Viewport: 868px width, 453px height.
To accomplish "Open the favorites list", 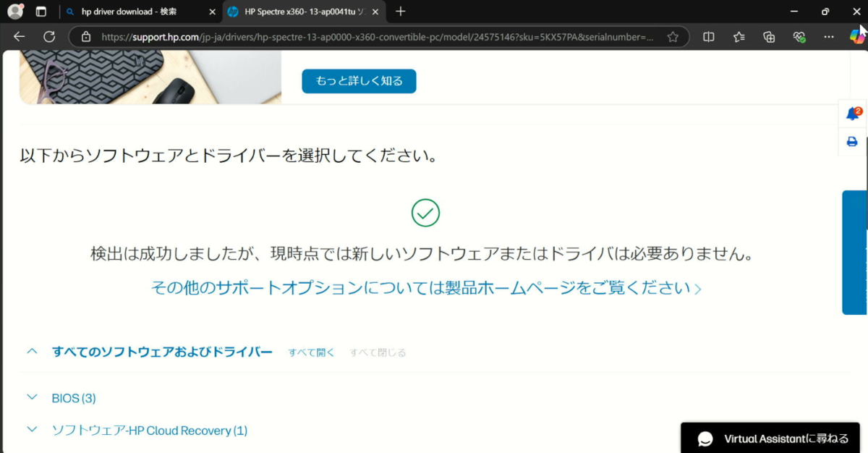I will pyautogui.click(x=739, y=37).
